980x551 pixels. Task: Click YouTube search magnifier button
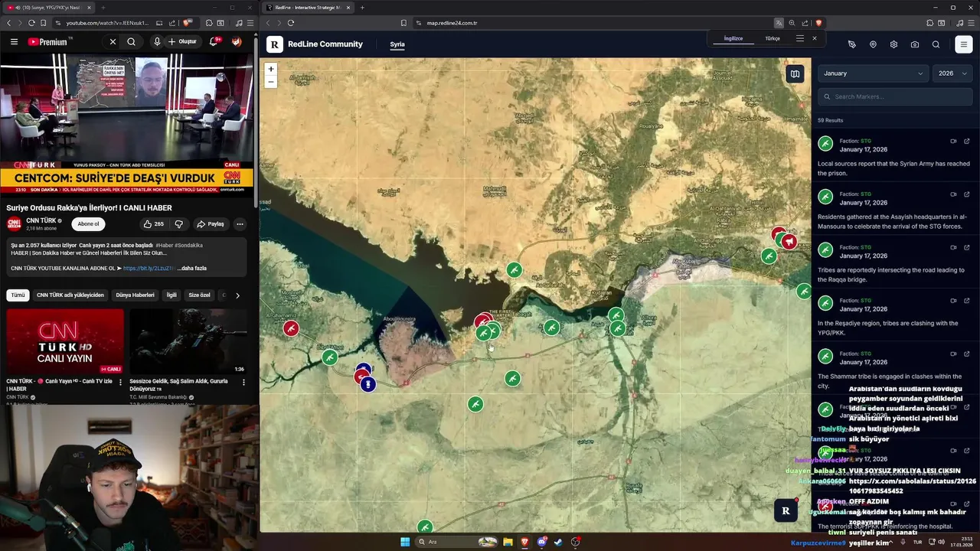click(131, 41)
